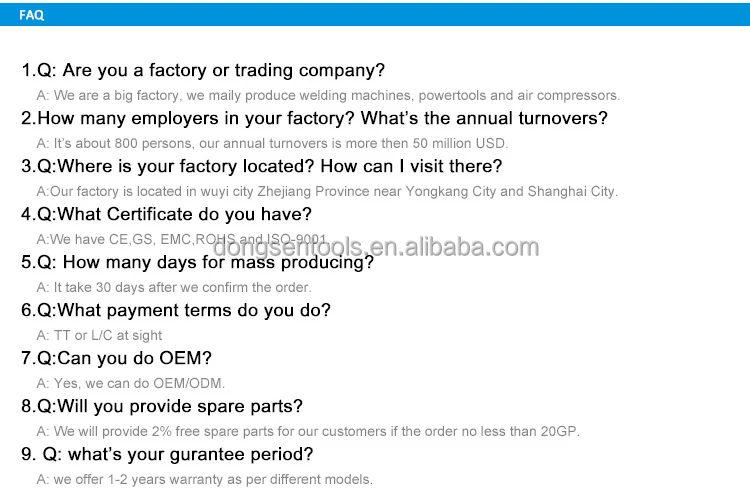This screenshot has height=496, width=750.
Task: Click the answer stating 30 days after order
Action: click(175, 287)
